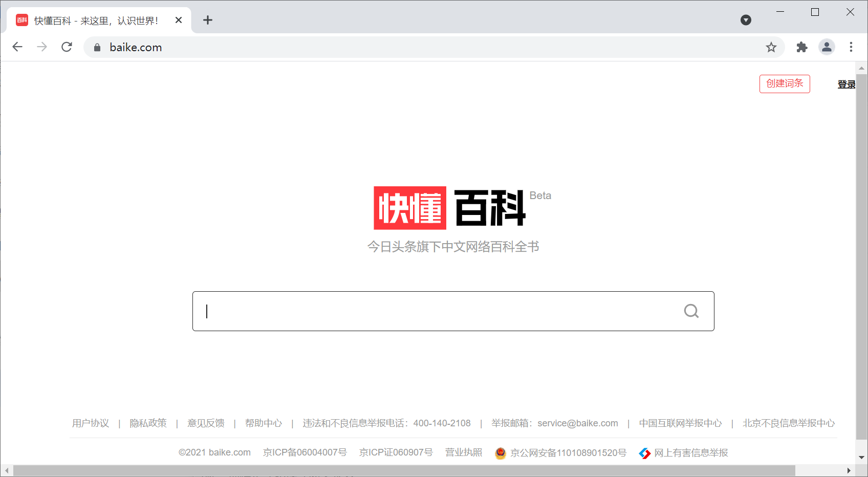Open the 用户协议 link
Image resolution: width=868 pixels, height=477 pixels.
tap(90, 423)
